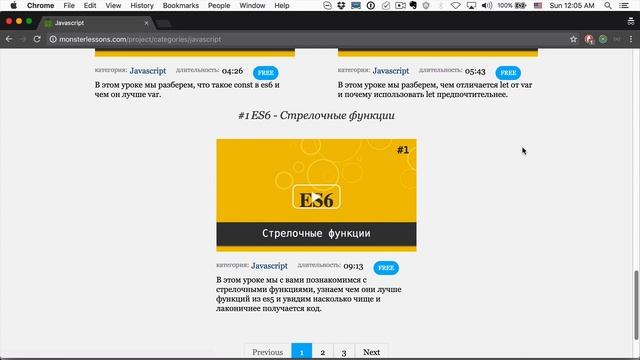Viewport: 640px width, 360px height.
Task: Click the battery status indicator
Action: click(512, 6)
